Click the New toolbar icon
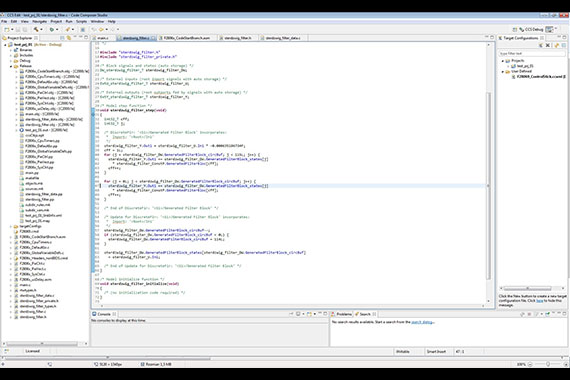Image resolution: width=570 pixels, height=380 pixels. (x=7, y=29)
